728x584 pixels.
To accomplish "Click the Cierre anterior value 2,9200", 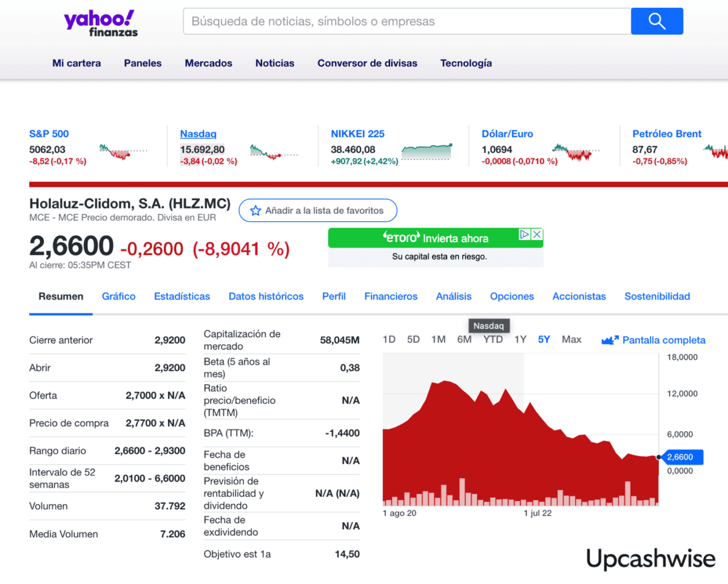I will coord(170,340).
